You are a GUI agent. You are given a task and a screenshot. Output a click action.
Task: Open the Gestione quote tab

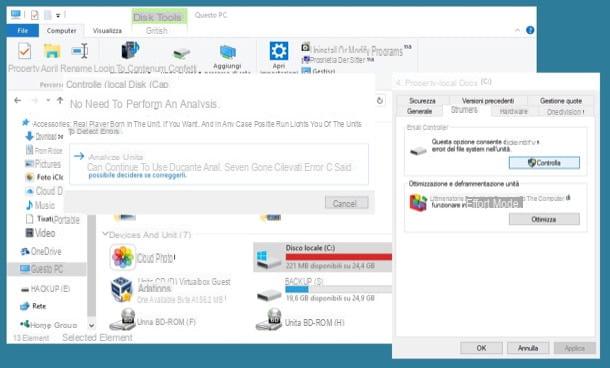561,101
